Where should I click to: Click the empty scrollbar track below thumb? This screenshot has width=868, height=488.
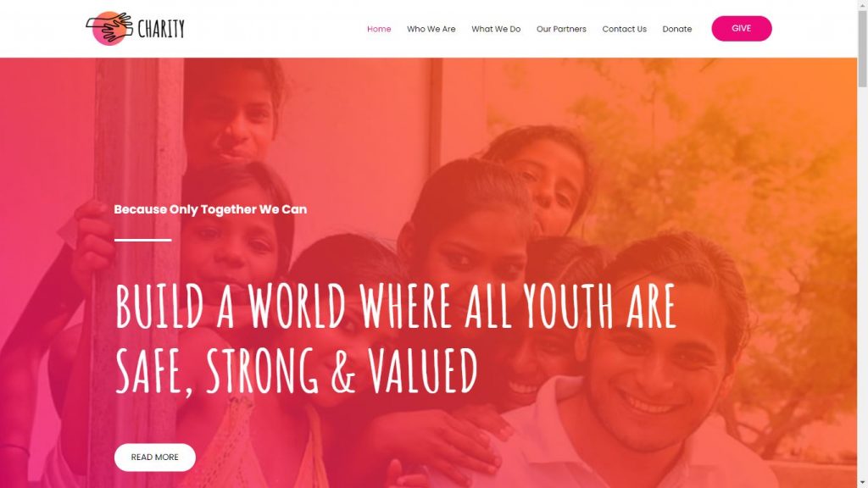point(862,283)
